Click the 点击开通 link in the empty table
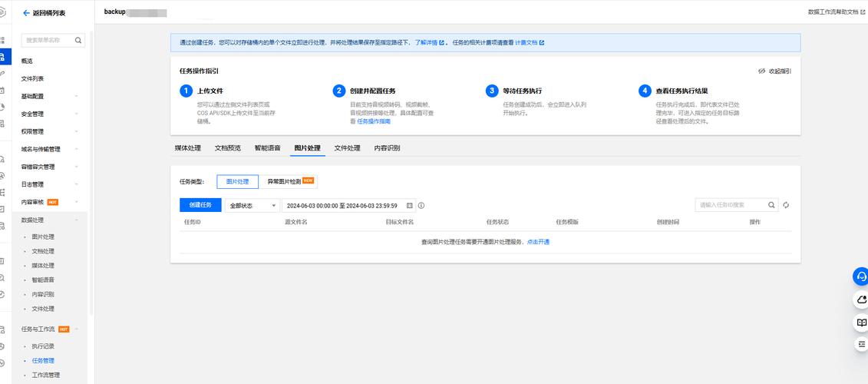 [538, 242]
